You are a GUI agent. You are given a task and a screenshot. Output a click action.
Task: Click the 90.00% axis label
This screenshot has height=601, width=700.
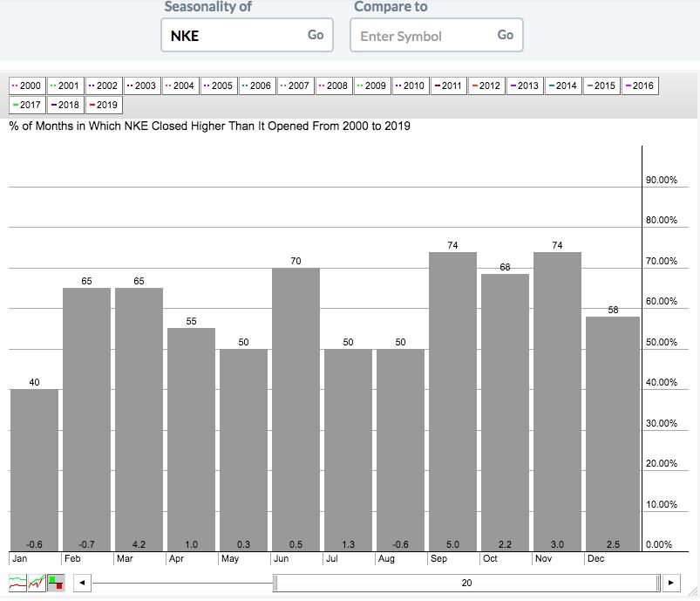(x=661, y=180)
